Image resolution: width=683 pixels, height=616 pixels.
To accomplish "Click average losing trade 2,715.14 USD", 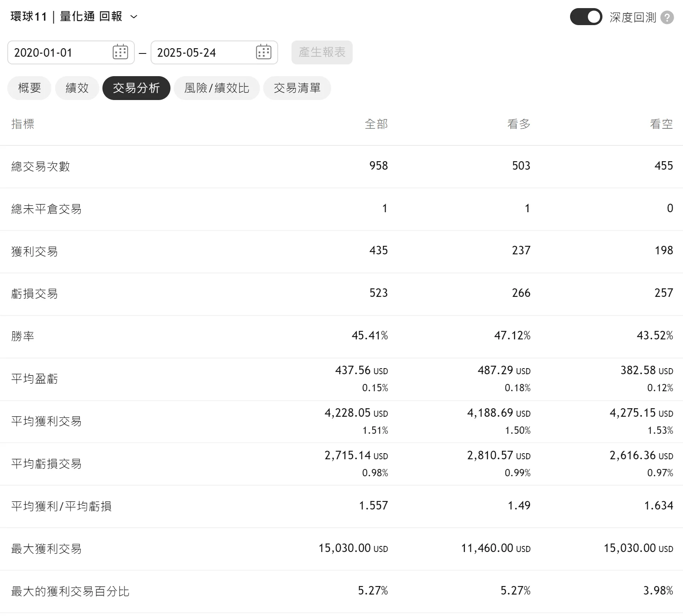I will click(356, 455).
